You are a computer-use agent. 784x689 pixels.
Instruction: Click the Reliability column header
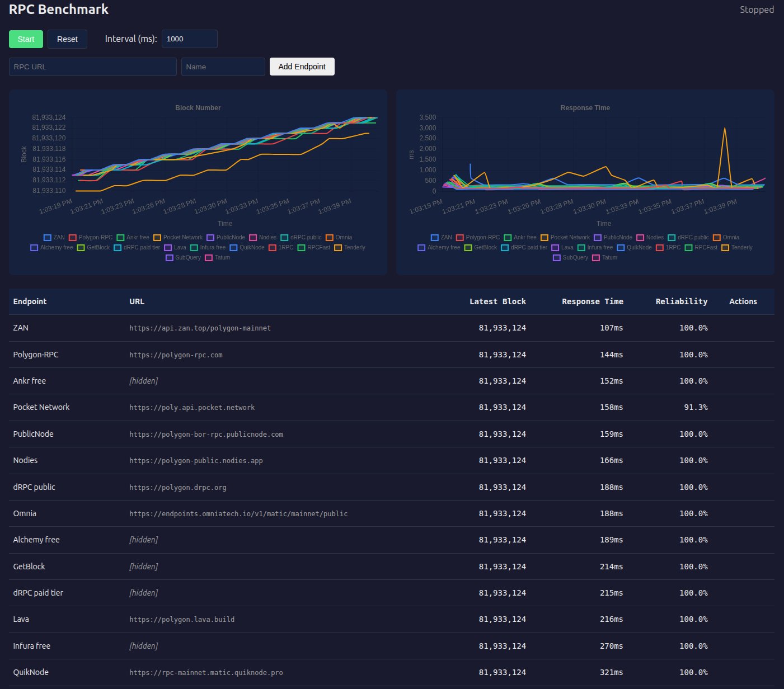[x=681, y=301]
